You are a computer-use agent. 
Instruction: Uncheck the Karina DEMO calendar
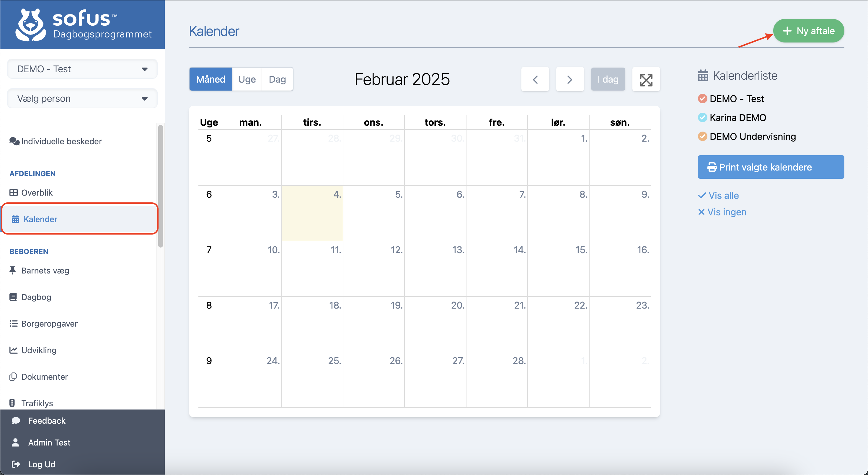click(702, 117)
